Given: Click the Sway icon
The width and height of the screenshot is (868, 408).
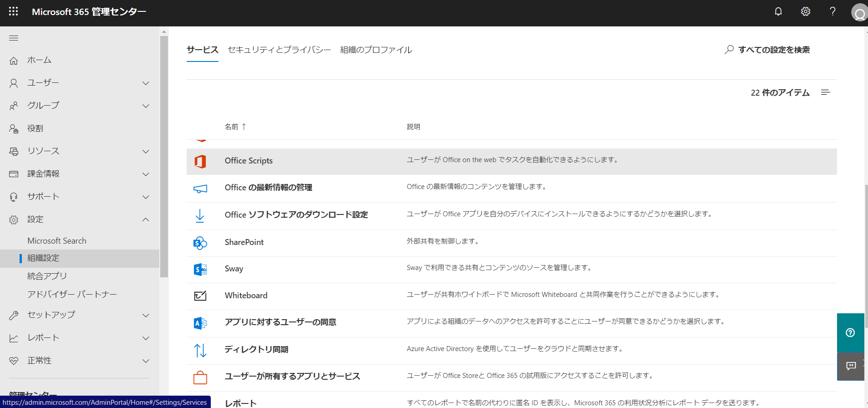Looking at the screenshot, I should click(x=200, y=270).
